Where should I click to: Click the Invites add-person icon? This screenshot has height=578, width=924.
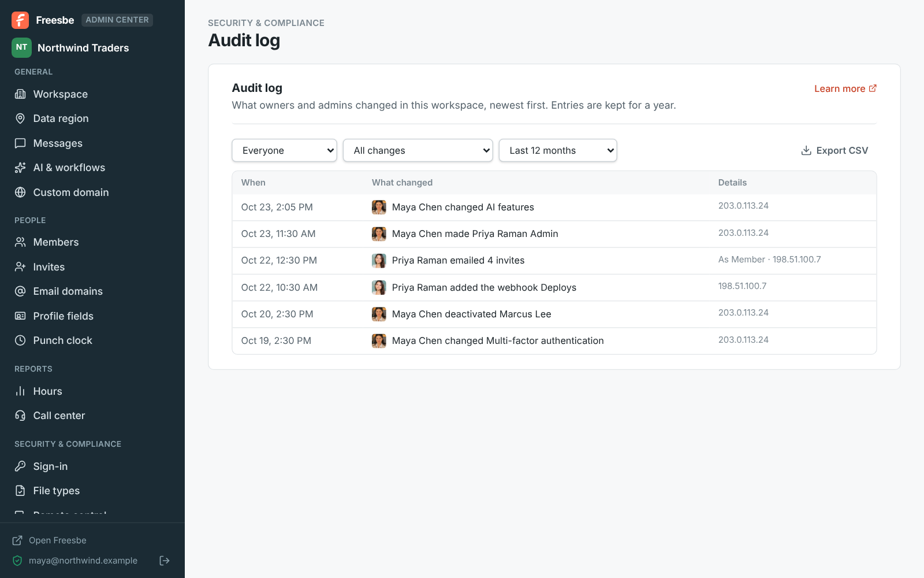pyautogui.click(x=20, y=267)
